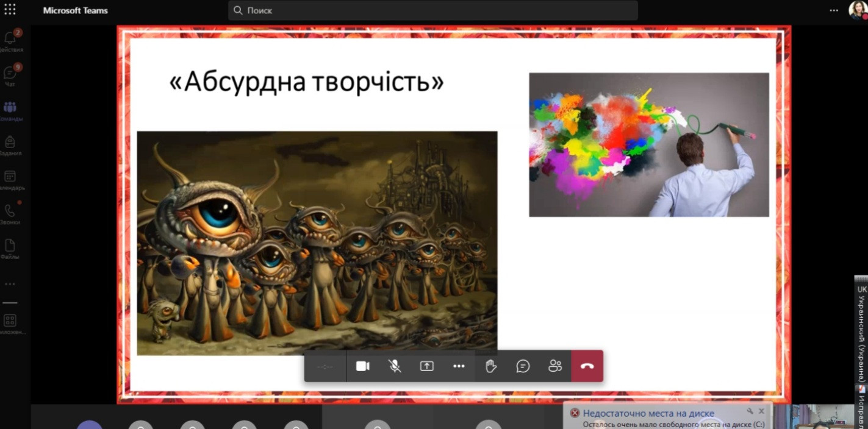Click the slide title «Абсурдна творчість»
Screen dimensions: 868x429
[307, 82]
